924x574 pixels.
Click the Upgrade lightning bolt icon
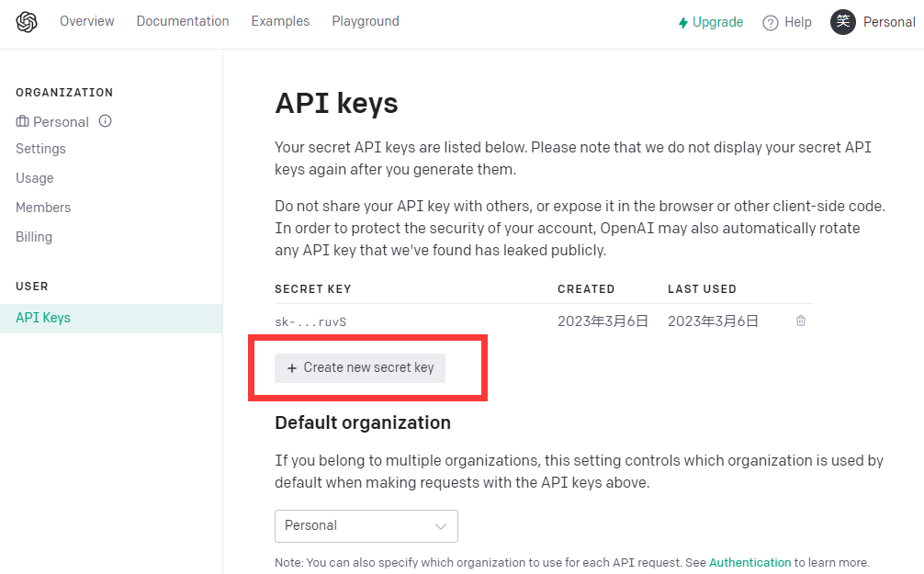click(683, 23)
